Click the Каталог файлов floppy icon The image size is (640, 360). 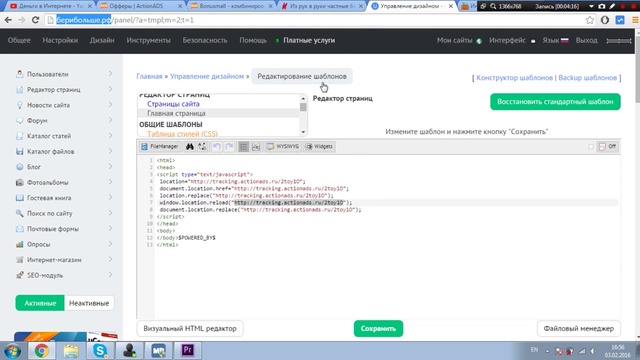click(x=19, y=151)
